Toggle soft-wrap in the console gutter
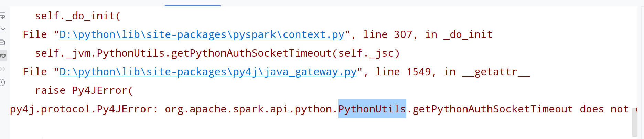Viewport: 644px width, 139px height. (x=2, y=16)
